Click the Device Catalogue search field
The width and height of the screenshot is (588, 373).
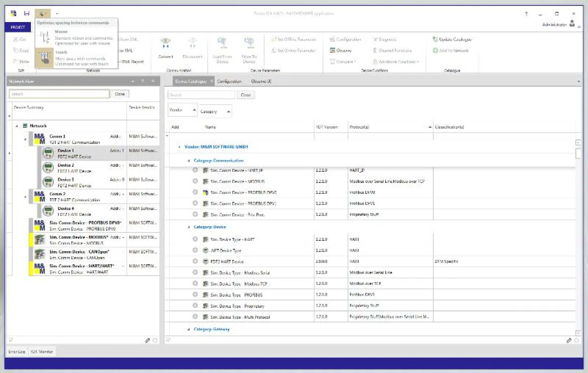pos(201,95)
